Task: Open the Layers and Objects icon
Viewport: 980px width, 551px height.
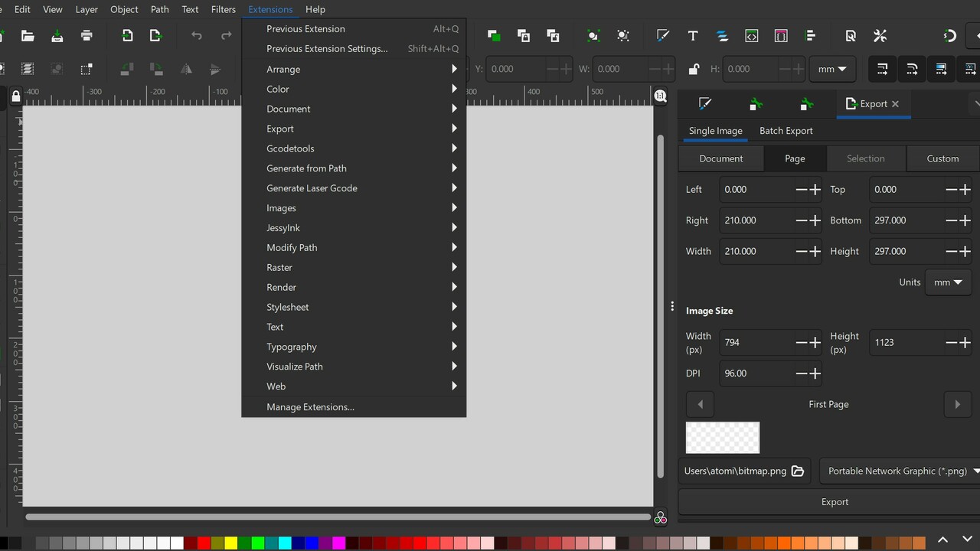Action: (722, 36)
